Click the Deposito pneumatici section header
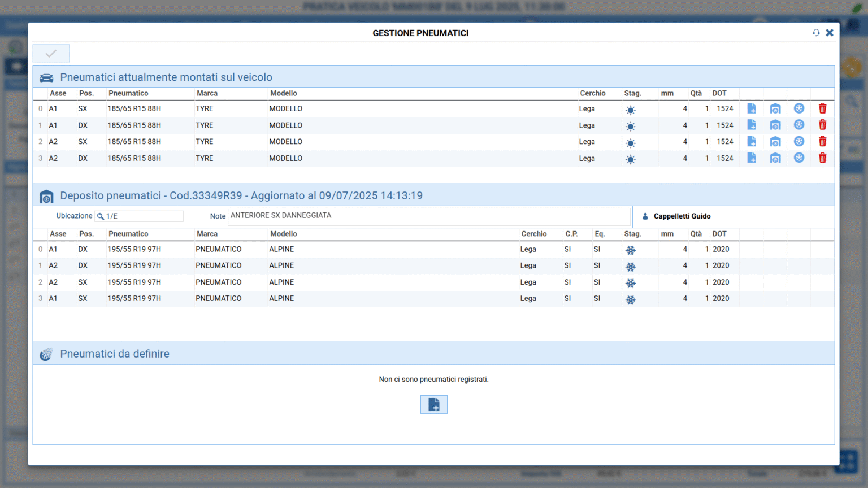Viewport: 868px width, 488px height. tap(241, 196)
